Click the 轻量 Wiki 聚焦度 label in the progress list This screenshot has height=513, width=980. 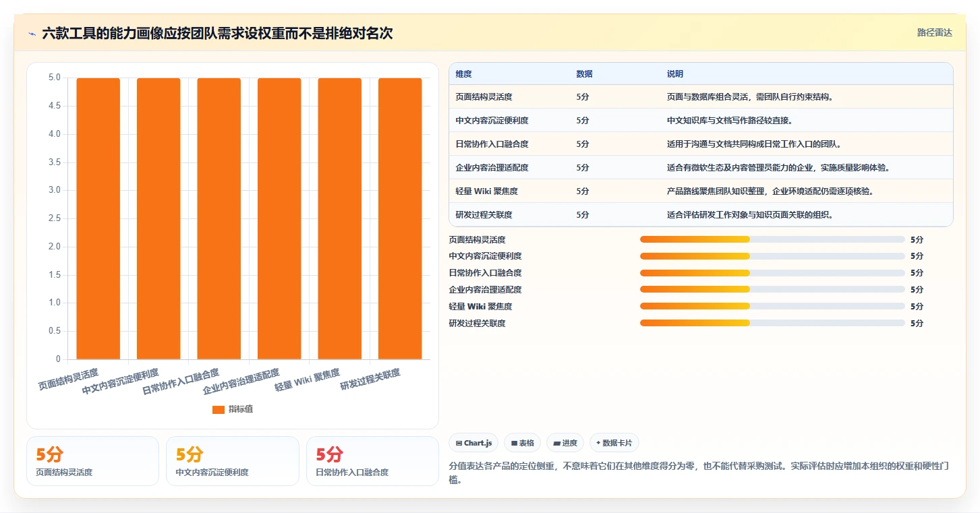(x=480, y=307)
